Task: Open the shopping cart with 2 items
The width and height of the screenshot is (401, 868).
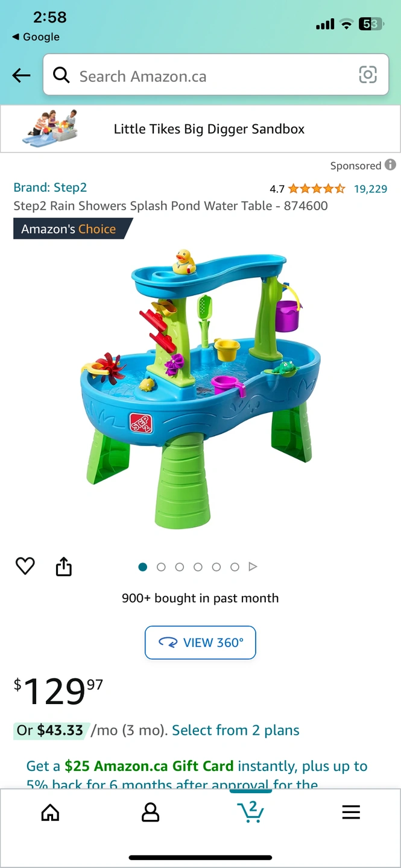Action: click(250, 811)
